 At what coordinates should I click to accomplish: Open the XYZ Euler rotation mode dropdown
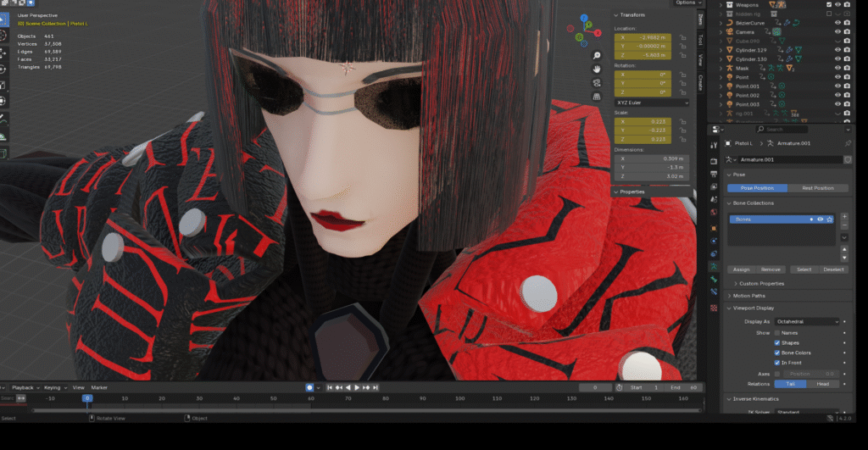coord(651,103)
